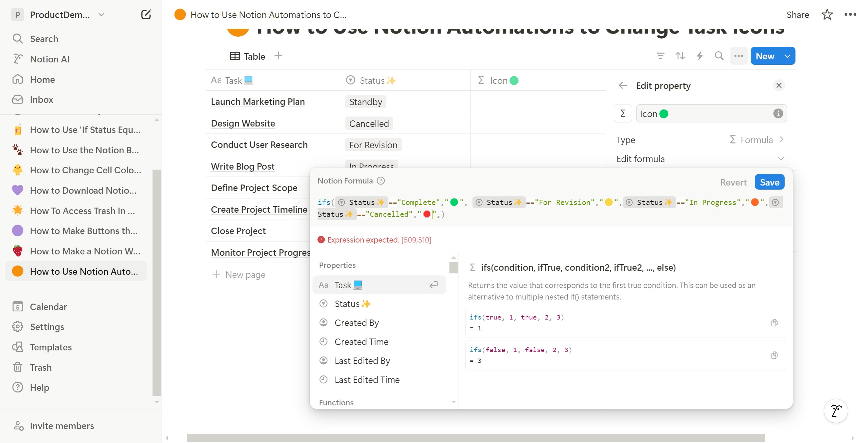868x443 pixels.
Task: Select Last Edited Time property
Action: (379, 380)
